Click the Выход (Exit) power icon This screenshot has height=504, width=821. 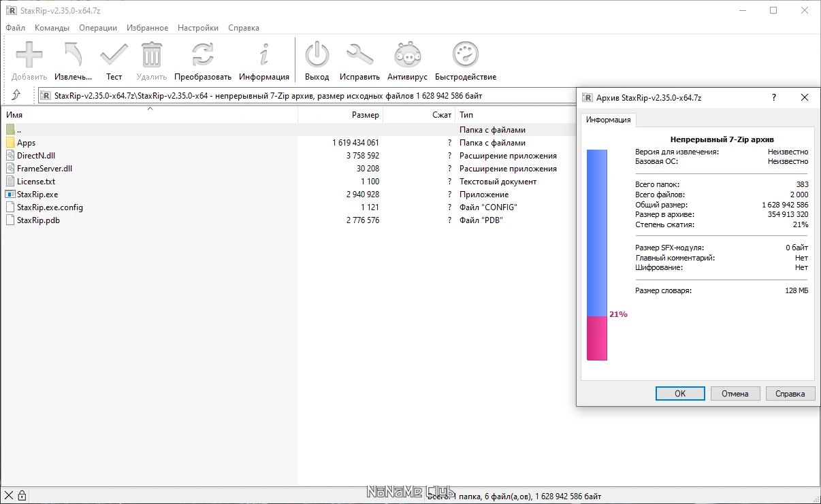(317, 54)
